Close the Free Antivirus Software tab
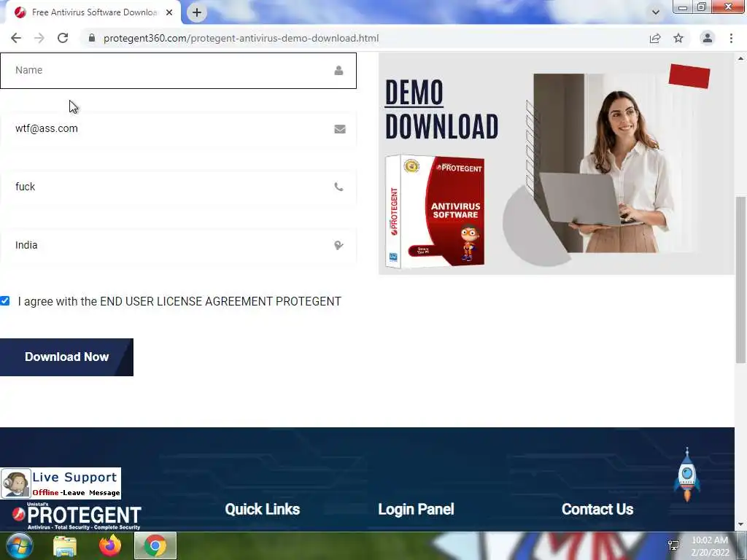Screen dimensions: 747x560 pos(169,12)
